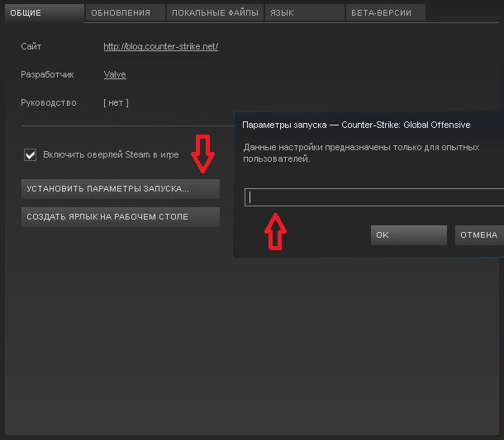Viewport: 504px width, 440px height.
Task: Click the Руководство value [ нет ]
Action: coord(116,102)
